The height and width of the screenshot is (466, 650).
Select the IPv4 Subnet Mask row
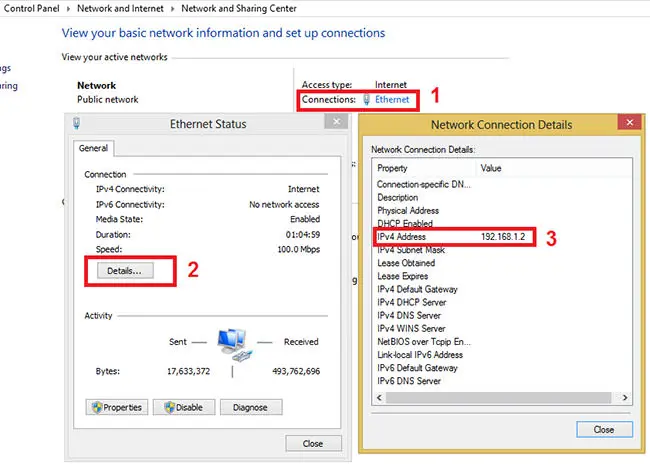[x=502, y=250]
